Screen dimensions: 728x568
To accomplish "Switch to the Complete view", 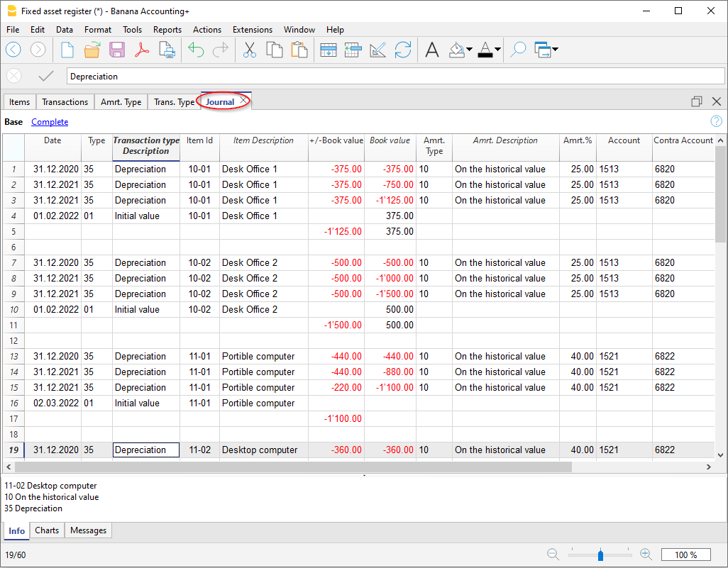I will coord(50,122).
